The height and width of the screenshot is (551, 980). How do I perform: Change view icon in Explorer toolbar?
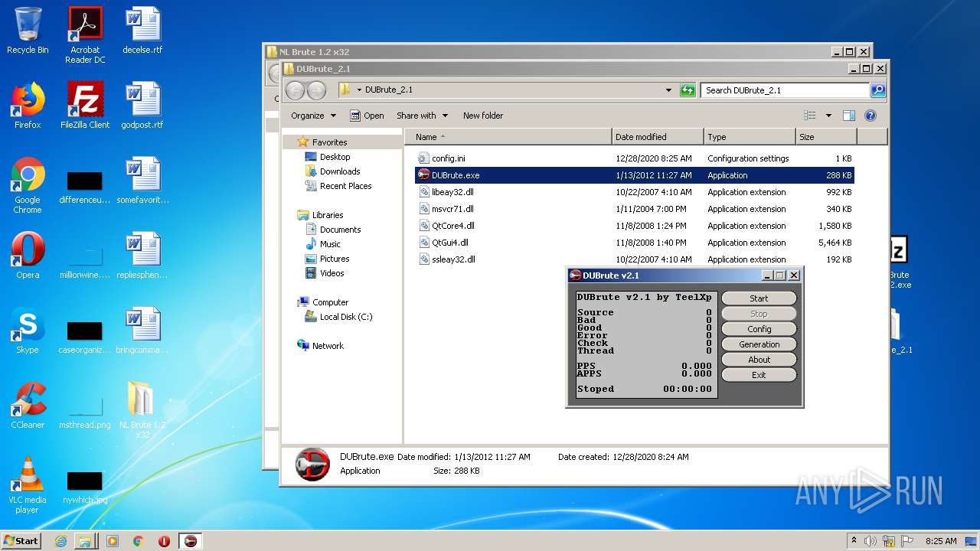810,116
